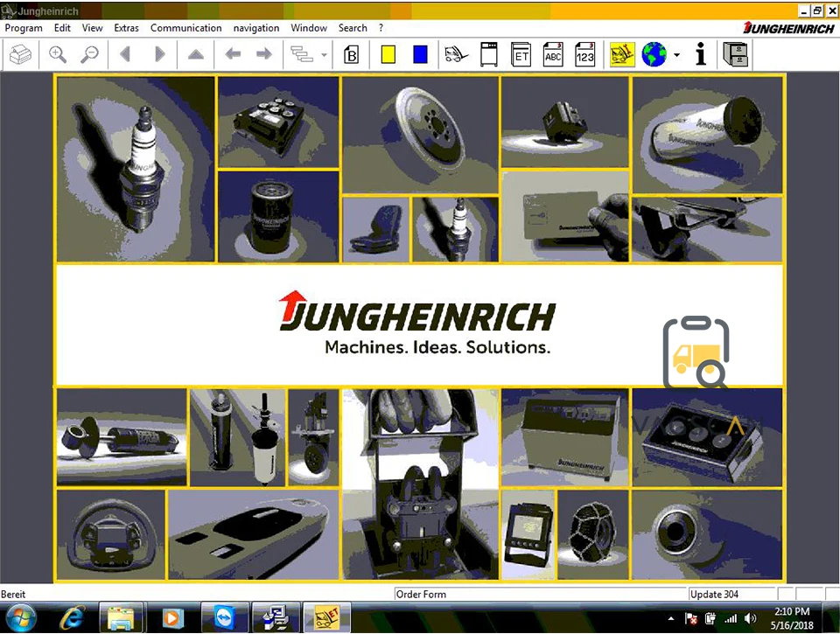Click the yellow forklift diagram icon
840x634 pixels.
(622, 54)
